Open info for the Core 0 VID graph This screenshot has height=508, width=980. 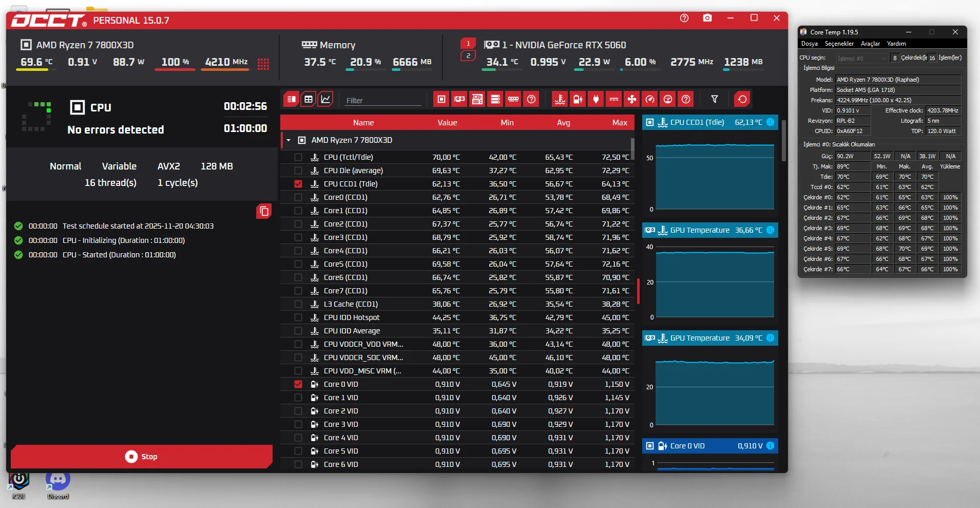[771, 446]
